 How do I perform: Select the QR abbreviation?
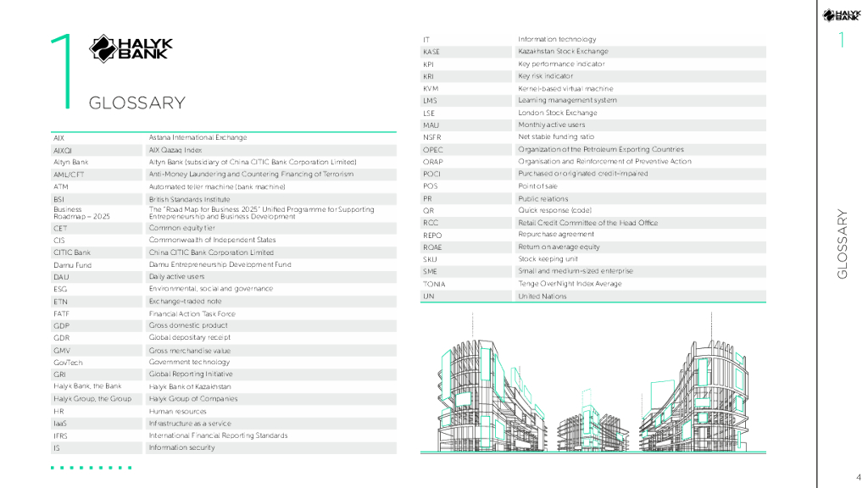coord(428,211)
